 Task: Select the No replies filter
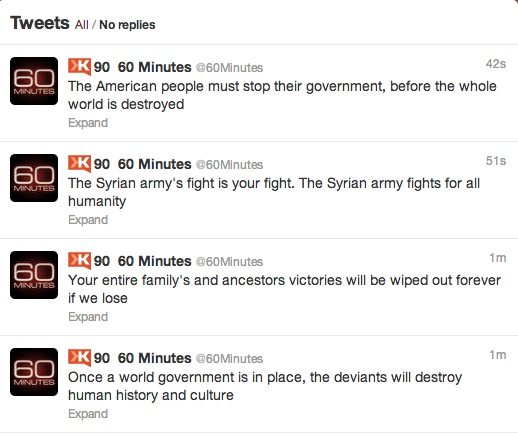click(x=127, y=25)
